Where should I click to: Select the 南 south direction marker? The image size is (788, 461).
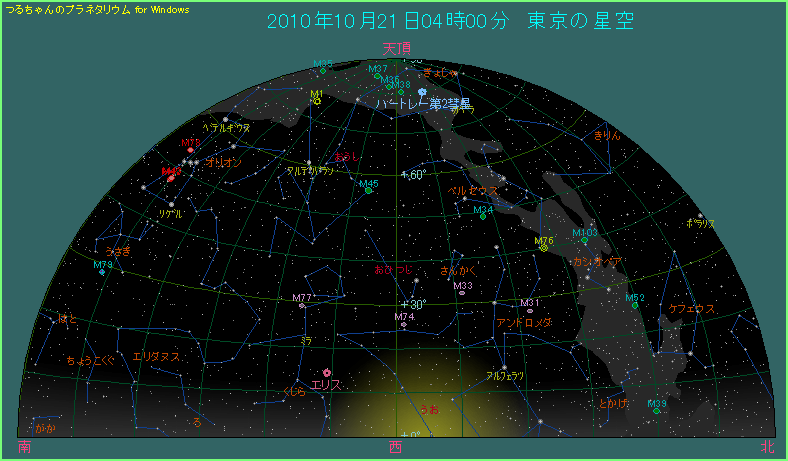(24, 447)
